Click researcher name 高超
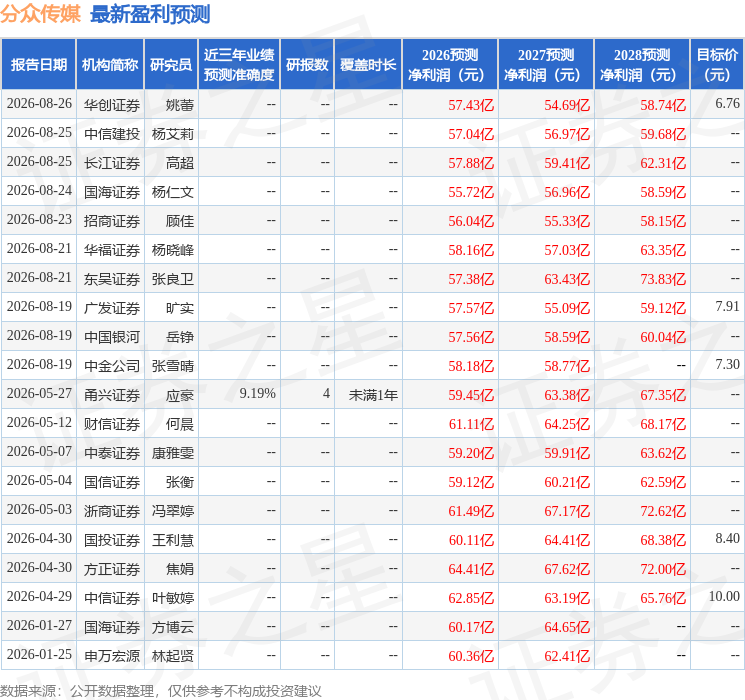 (180, 163)
